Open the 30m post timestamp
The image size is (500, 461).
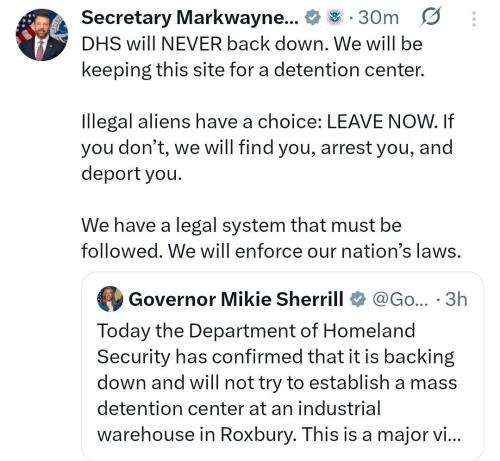pyautogui.click(x=378, y=18)
